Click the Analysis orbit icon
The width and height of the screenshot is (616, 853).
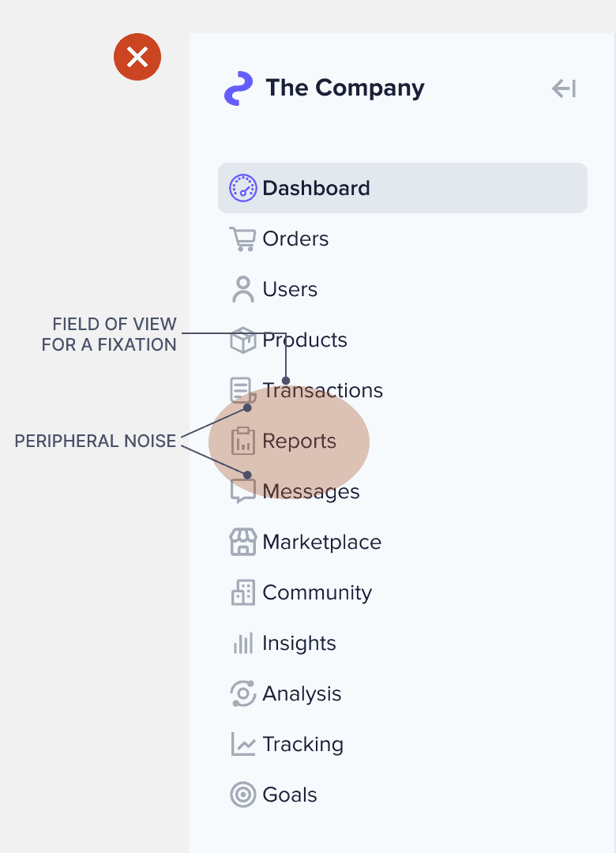click(242, 693)
